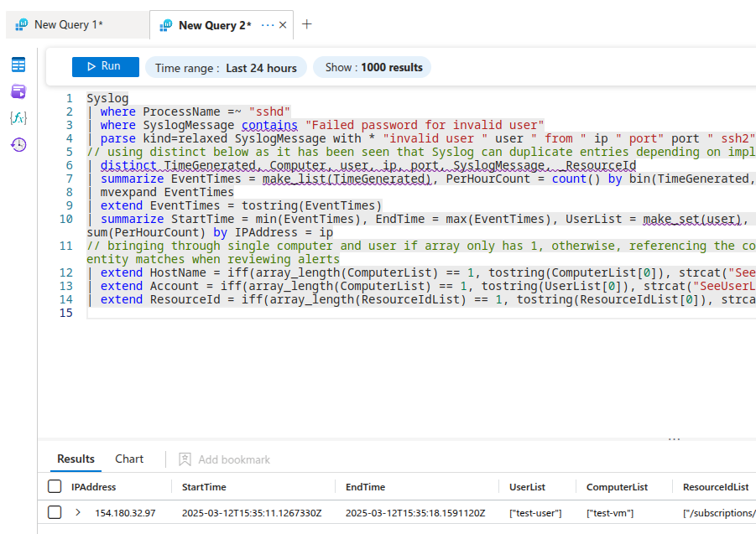Image resolution: width=756 pixels, height=534 pixels.
Task: Add a new query tab with plus icon
Action: click(306, 24)
